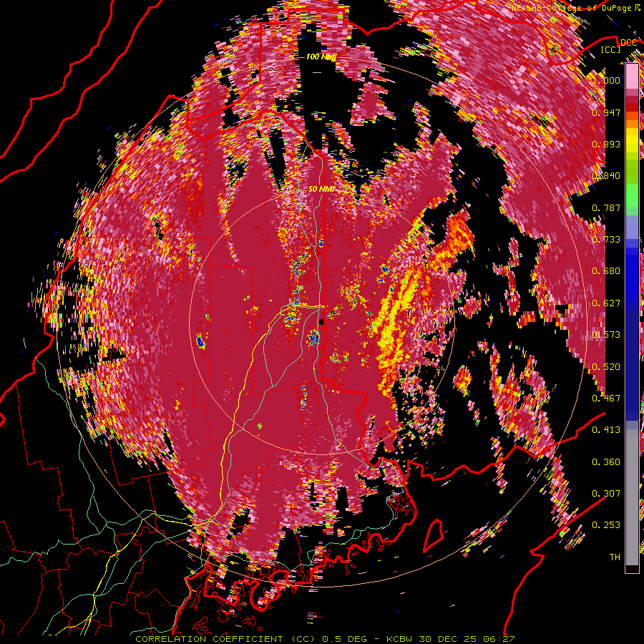
Task: Click the DCC label above the scale
Action: coord(629,43)
